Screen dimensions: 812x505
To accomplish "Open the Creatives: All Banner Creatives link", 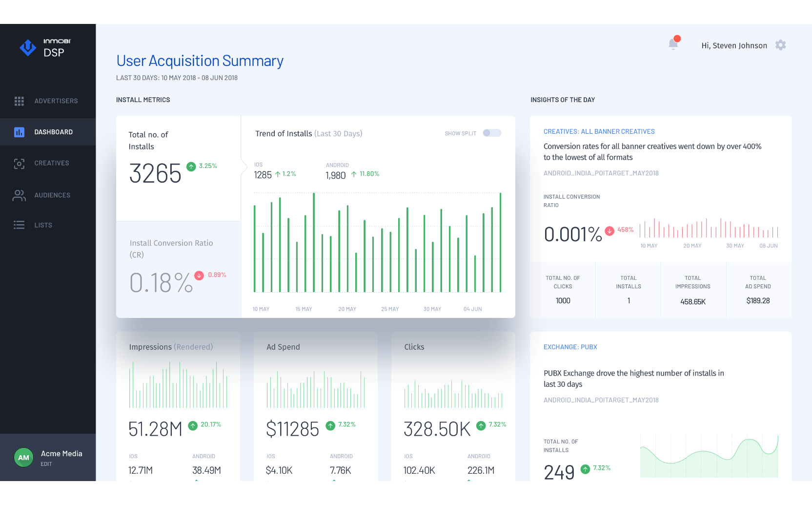I will (599, 132).
